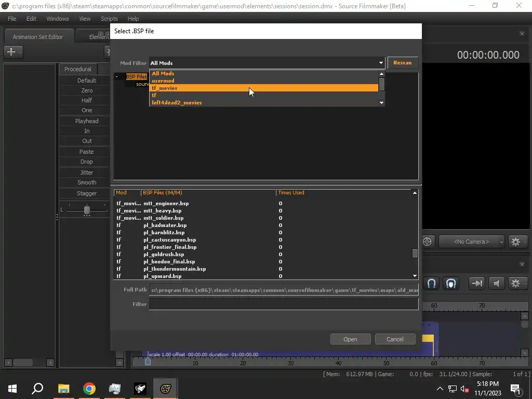Choose 'All Mods' in the dropdown list

[264, 73]
